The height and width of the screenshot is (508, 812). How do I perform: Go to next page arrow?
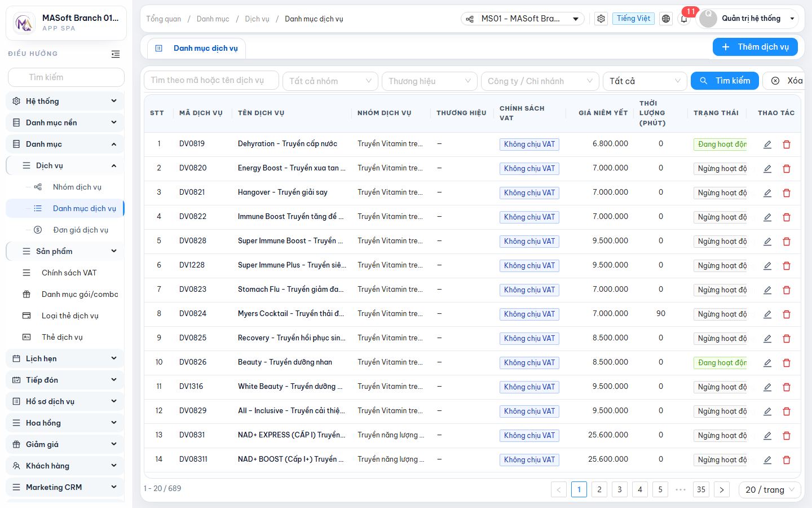click(722, 489)
